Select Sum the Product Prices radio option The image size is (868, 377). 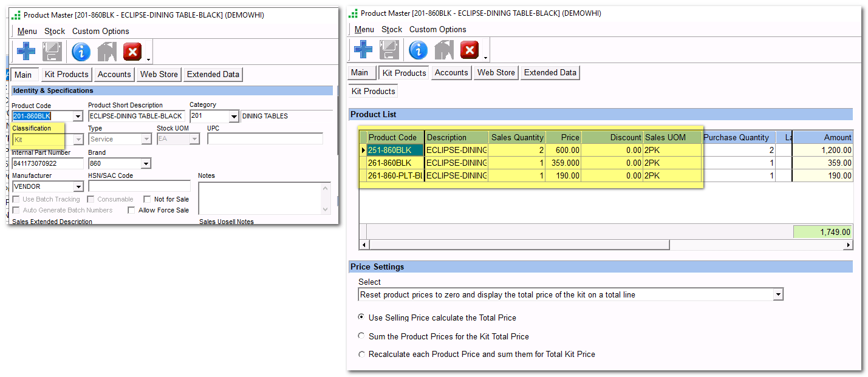pos(362,336)
